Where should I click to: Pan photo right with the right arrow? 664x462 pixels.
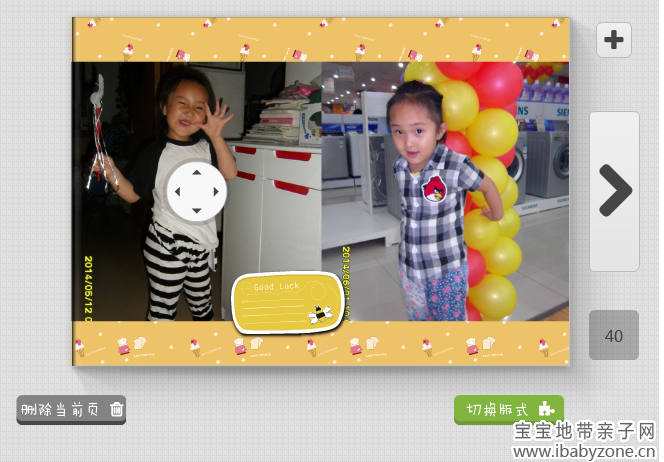pos(216,191)
